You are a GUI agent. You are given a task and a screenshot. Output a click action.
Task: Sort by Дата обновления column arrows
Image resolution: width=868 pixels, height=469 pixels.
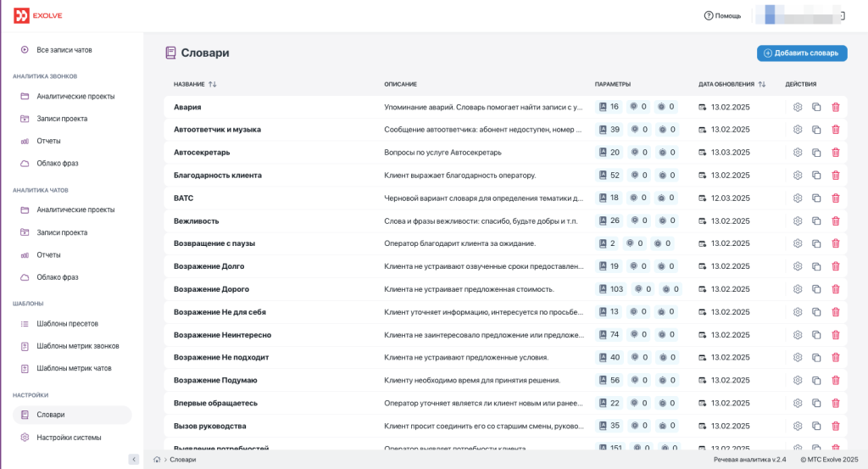coord(762,84)
